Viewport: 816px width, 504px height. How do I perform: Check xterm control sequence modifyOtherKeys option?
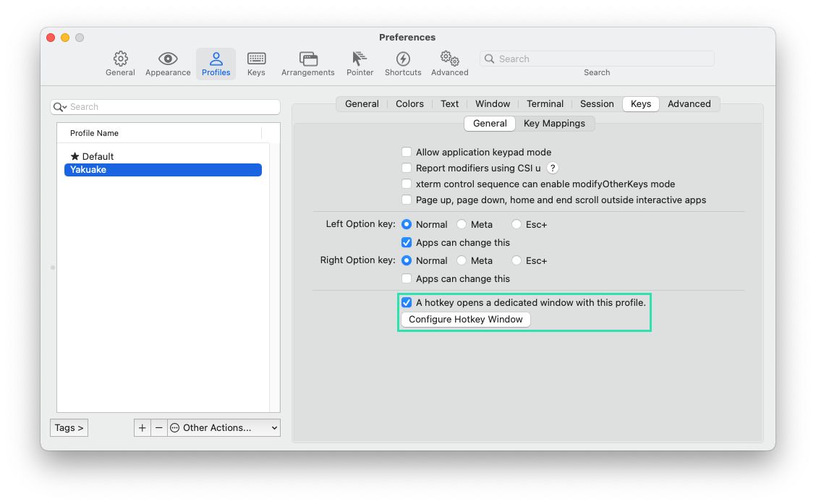pyautogui.click(x=407, y=184)
